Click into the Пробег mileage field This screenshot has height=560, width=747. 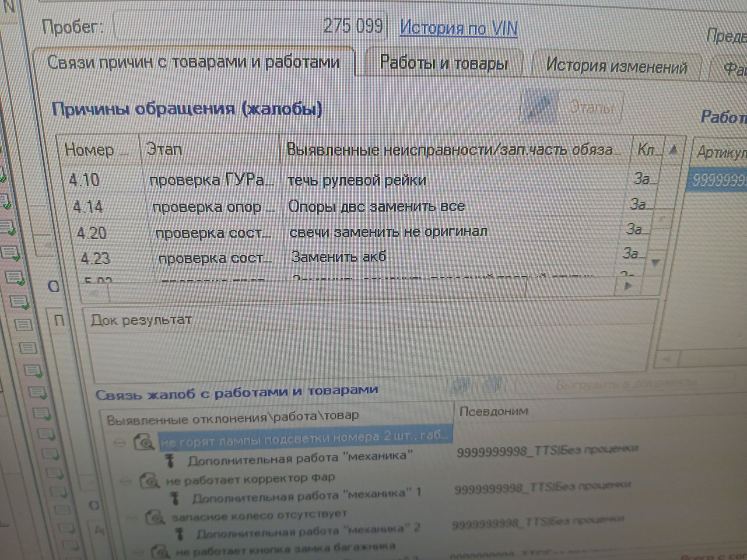[x=250, y=26]
